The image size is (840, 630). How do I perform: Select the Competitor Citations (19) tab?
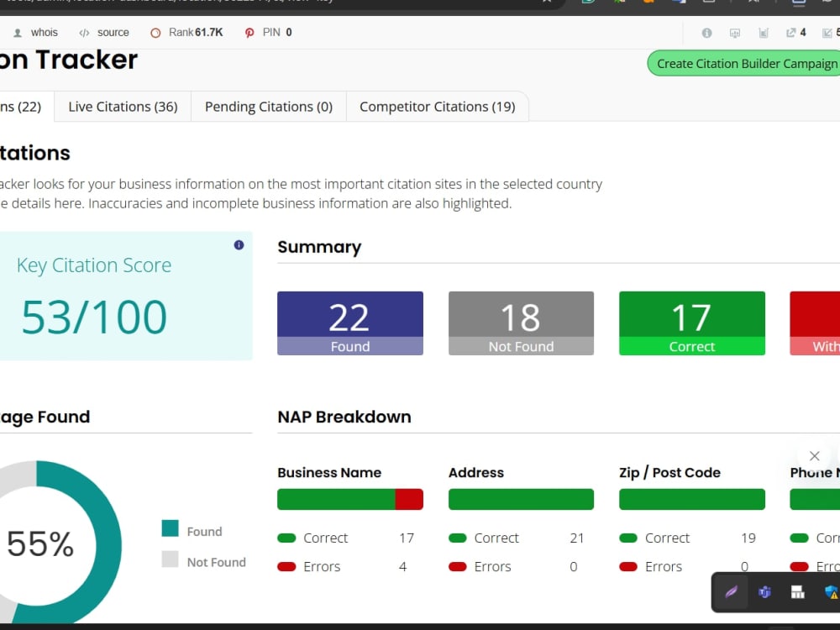(437, 107)
